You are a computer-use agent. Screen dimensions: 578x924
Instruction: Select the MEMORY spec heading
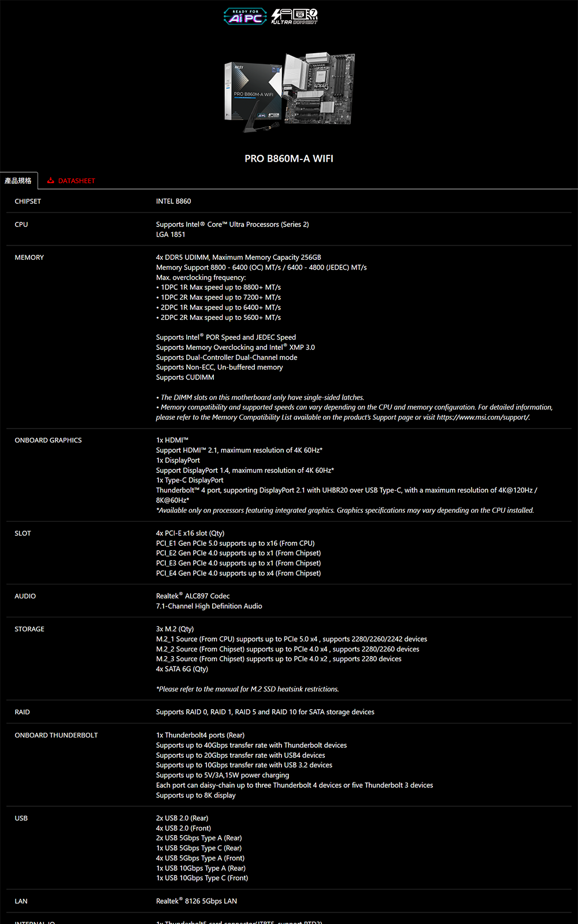(x=29, y=258)
